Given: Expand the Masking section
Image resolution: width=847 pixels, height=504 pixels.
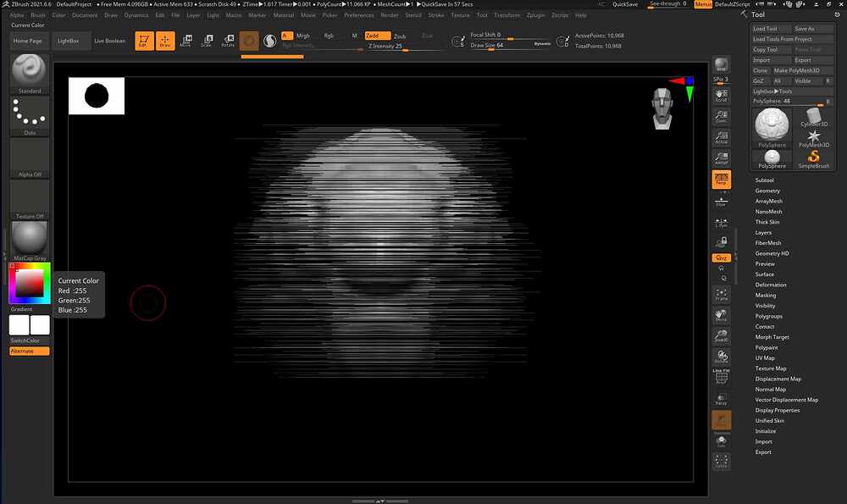Looking at the screenshot, I should click(x=766, y=296).
